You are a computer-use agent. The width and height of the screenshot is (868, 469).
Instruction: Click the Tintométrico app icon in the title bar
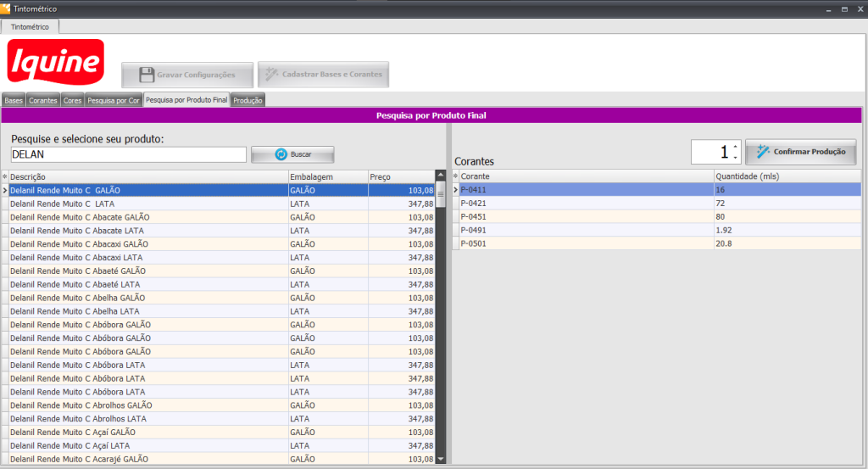(x=6, y=8)
